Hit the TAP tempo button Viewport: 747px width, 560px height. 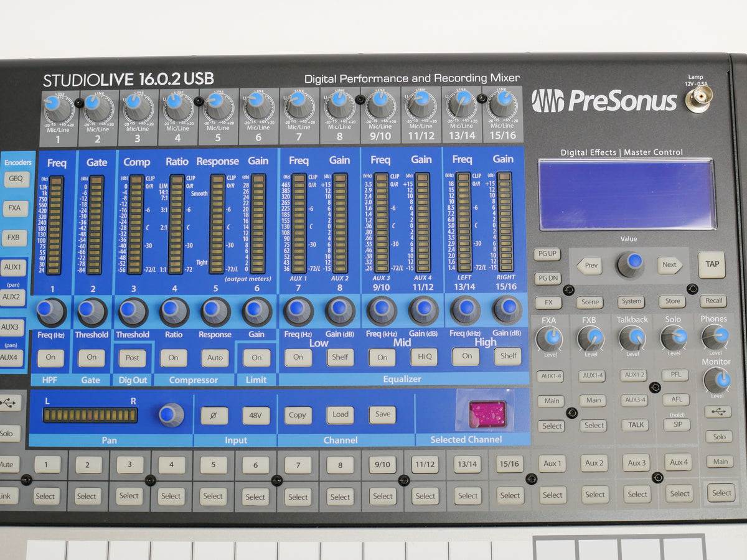pos(712,264)
